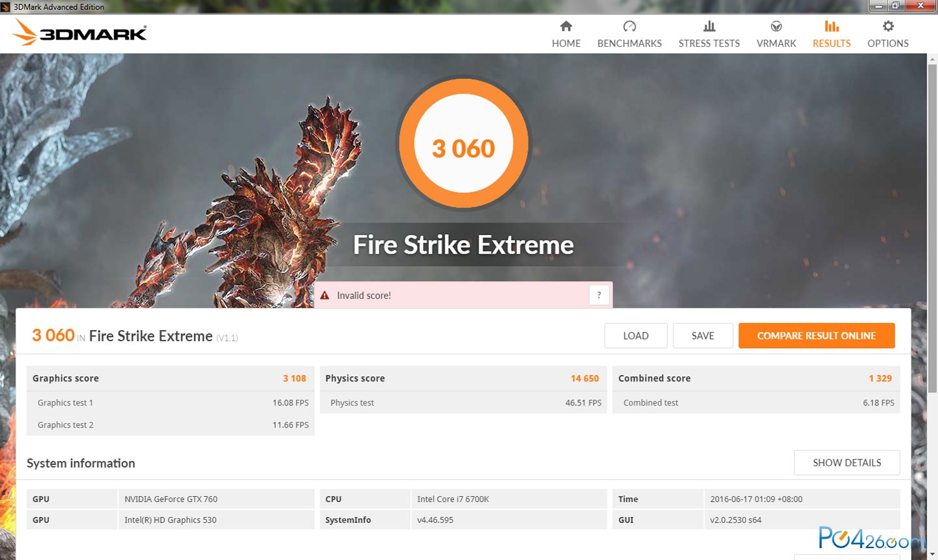This screenshot has width=938, height=560.
Task: Click the Graphics test 1 row
Action: 171,402
